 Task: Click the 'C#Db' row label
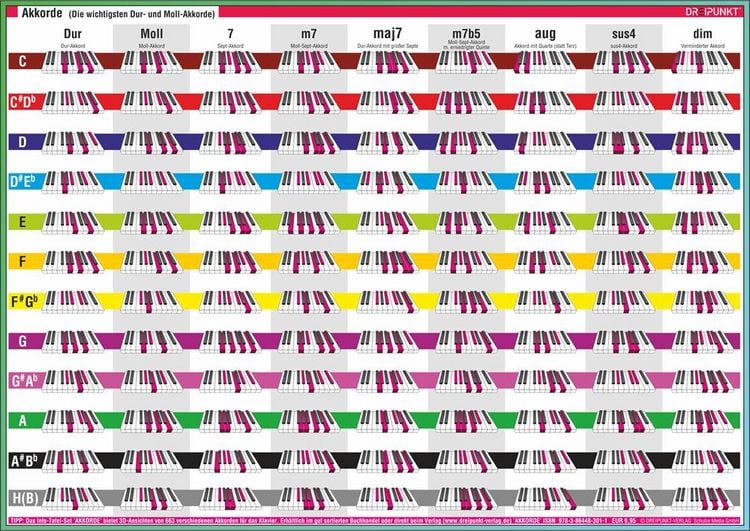click(x=23, y=101)
